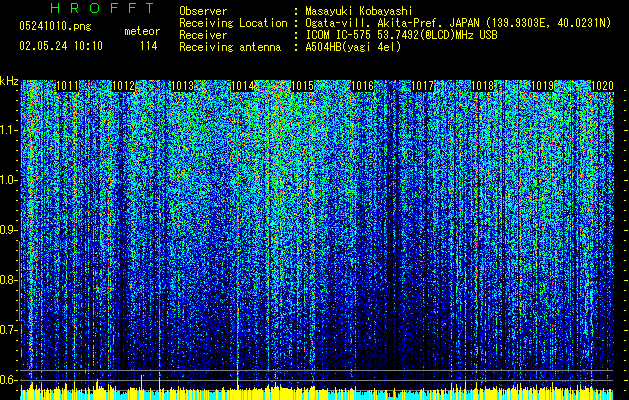Click the Observer label

click(203, 11)
